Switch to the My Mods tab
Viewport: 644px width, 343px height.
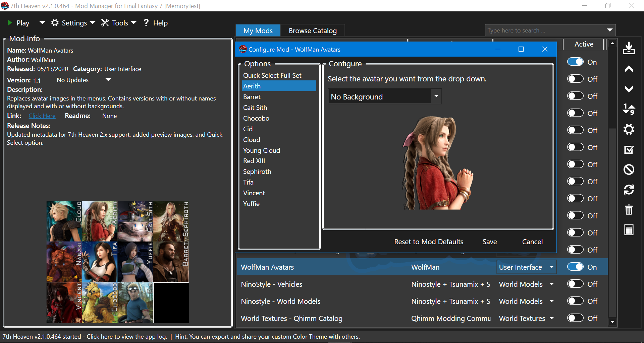point(258,30)
